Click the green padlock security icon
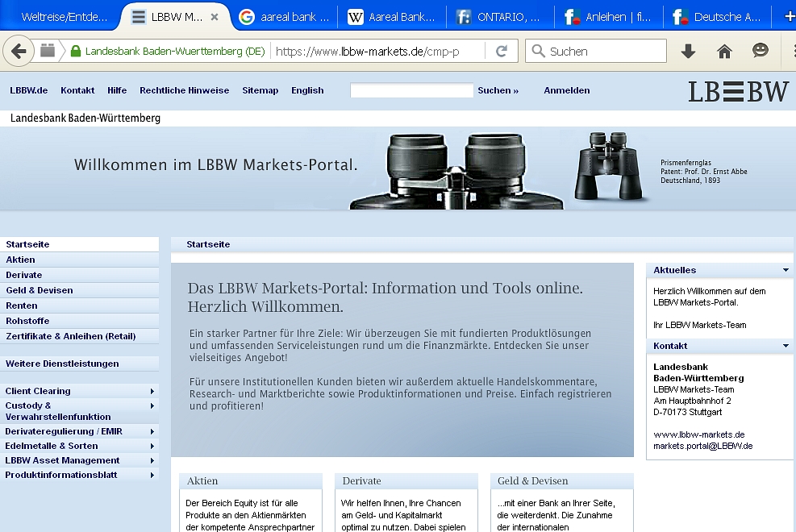Screen dimensions: 796x532 tap(76, 52)
